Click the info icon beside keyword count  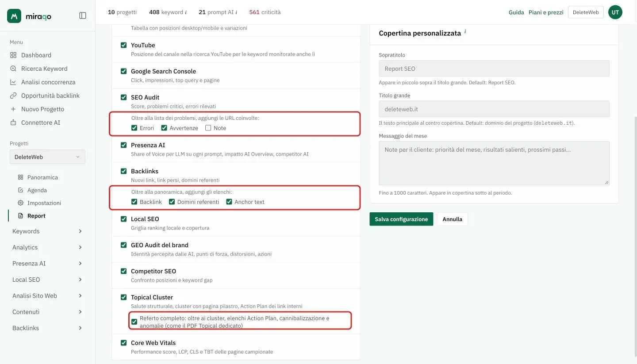pyautogui.click(x=186, y=12)
